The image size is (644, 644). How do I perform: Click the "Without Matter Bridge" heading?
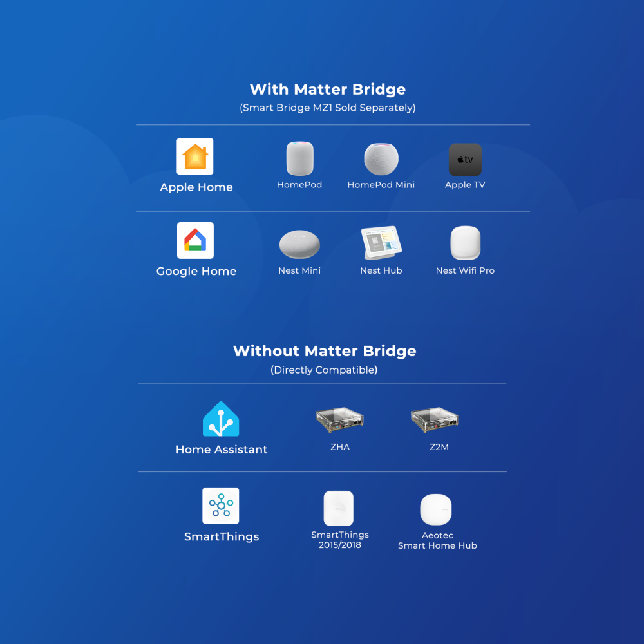click(x=325, y=351)
